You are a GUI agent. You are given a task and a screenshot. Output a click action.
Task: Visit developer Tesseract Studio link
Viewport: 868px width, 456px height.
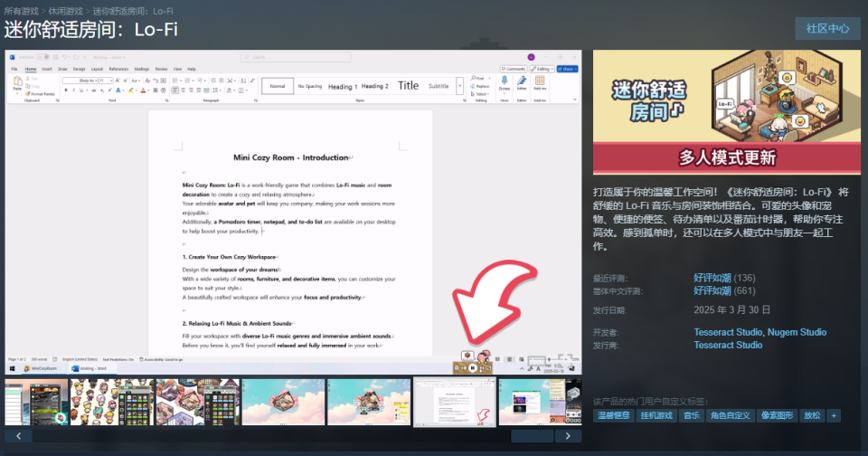coord(728,332)
